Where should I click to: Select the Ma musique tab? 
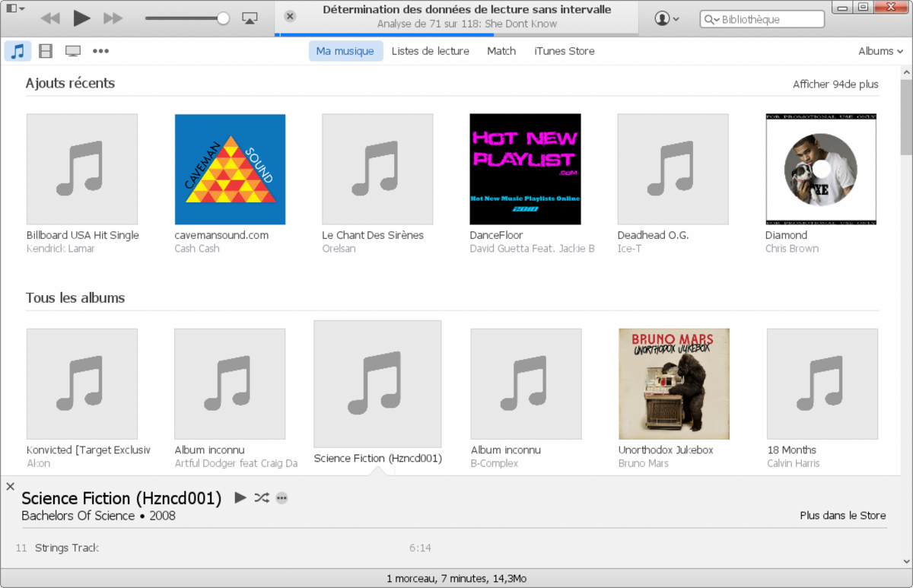tap(345, 51)
